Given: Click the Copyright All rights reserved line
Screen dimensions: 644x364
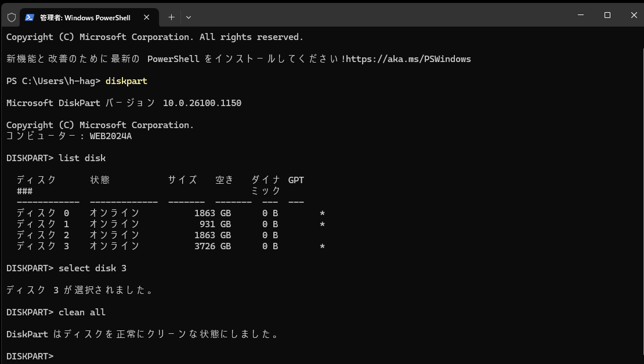Looking at the screenshot, I should (x=154, y=37).
